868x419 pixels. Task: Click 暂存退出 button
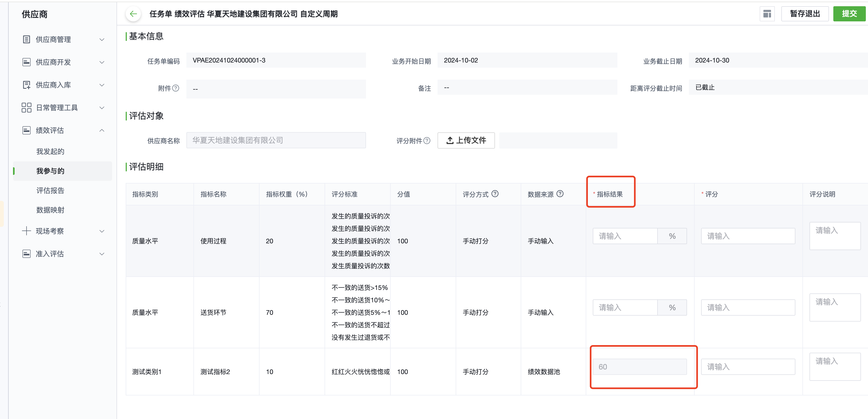tap(805, 14)
